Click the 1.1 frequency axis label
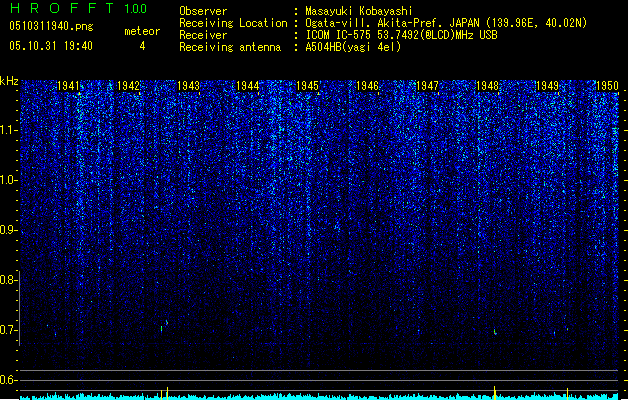 point(9,130)
